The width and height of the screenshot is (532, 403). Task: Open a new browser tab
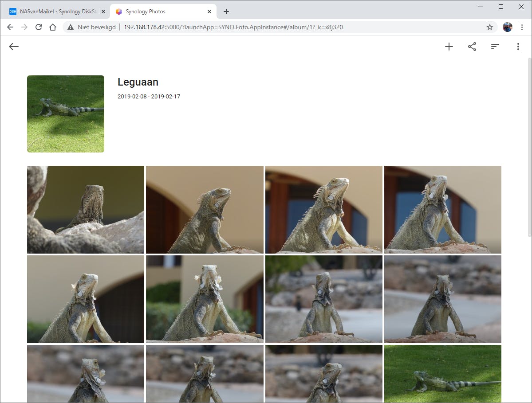click(226, 12)
